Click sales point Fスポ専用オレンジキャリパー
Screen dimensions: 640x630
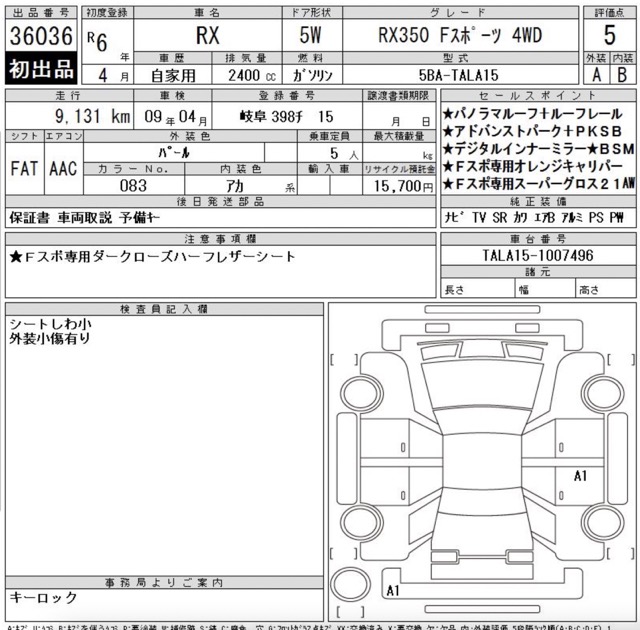533,166
